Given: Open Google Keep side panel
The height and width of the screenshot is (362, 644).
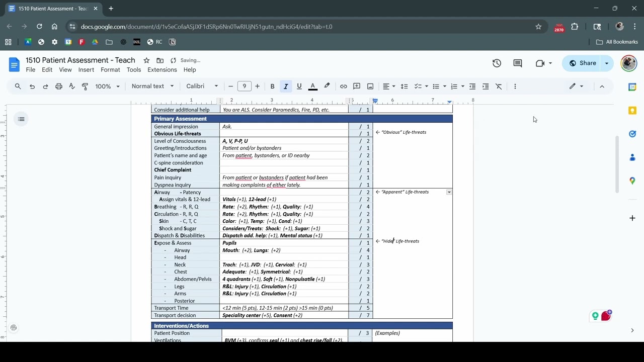Looking at the screenshot, I should coord(632,111).
